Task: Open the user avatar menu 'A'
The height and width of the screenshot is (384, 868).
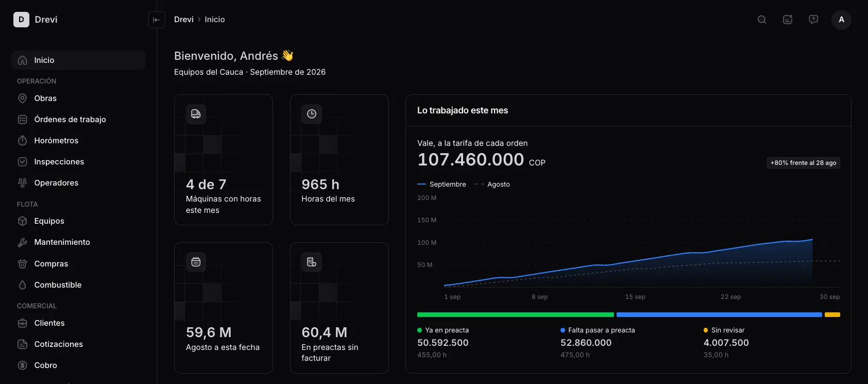Action: pyautogui.click(x=841, y=20)
